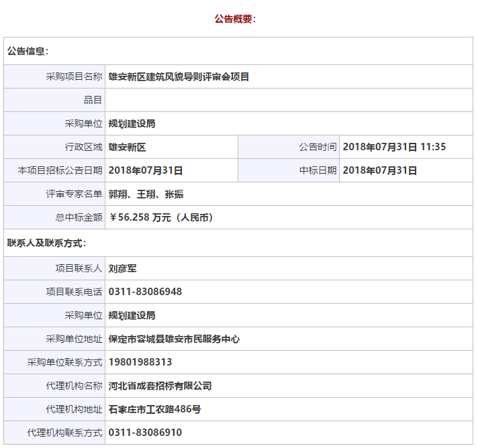Click the project phone number 0311-83086948

[145, 292]
